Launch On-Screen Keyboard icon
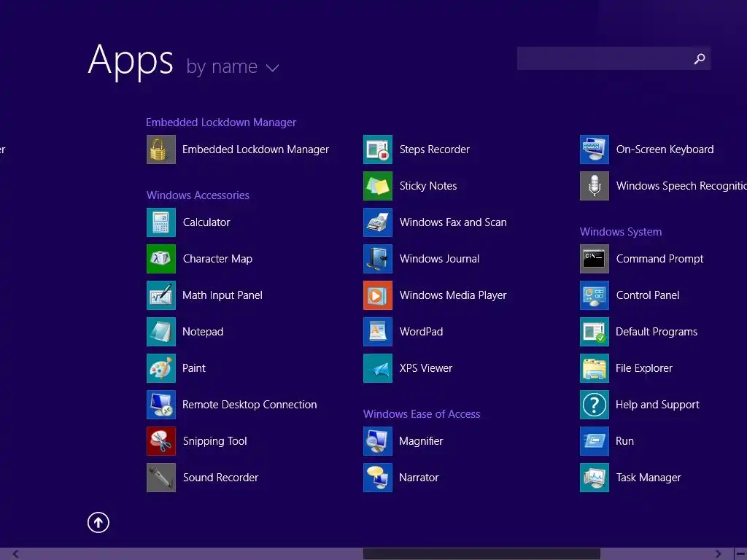Image resolution: width=747 pixels, height=560 pixels. tap(595, 149)
